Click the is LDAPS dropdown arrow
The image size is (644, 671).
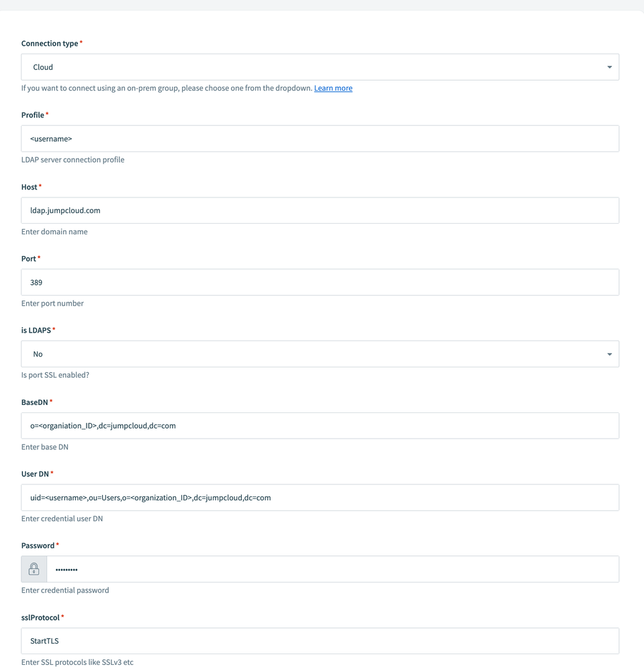click(609, 354)
